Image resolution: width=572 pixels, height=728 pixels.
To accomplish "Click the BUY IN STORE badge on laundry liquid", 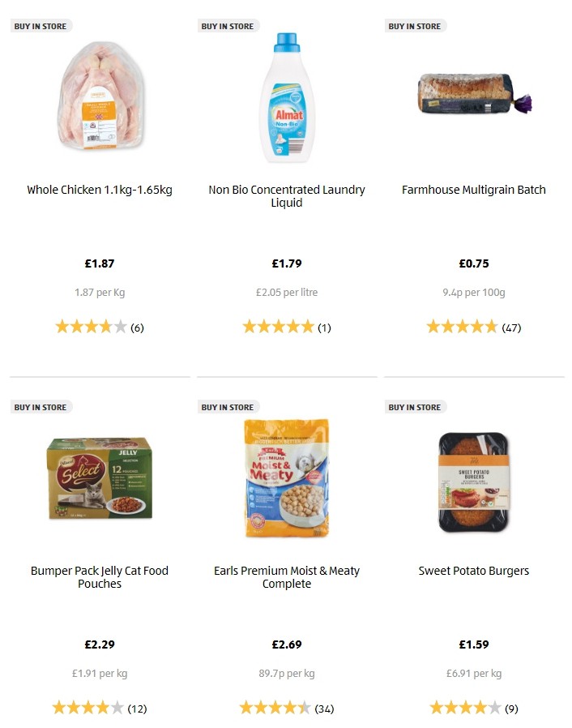I will coord(228,25).
